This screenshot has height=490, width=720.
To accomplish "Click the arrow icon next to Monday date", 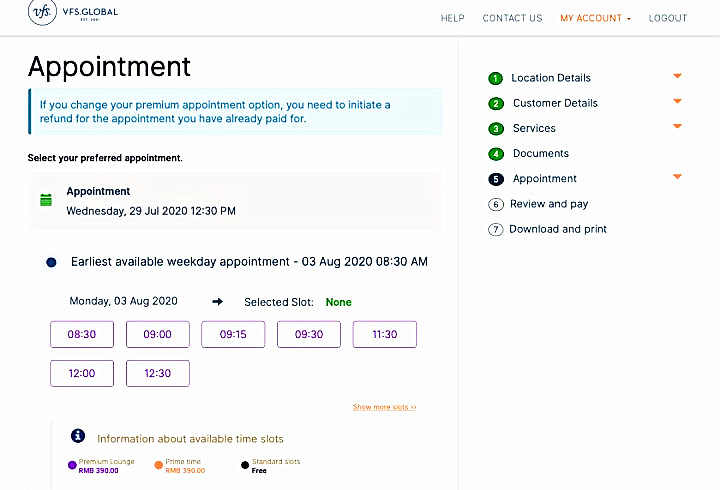I will pos(218,301).
